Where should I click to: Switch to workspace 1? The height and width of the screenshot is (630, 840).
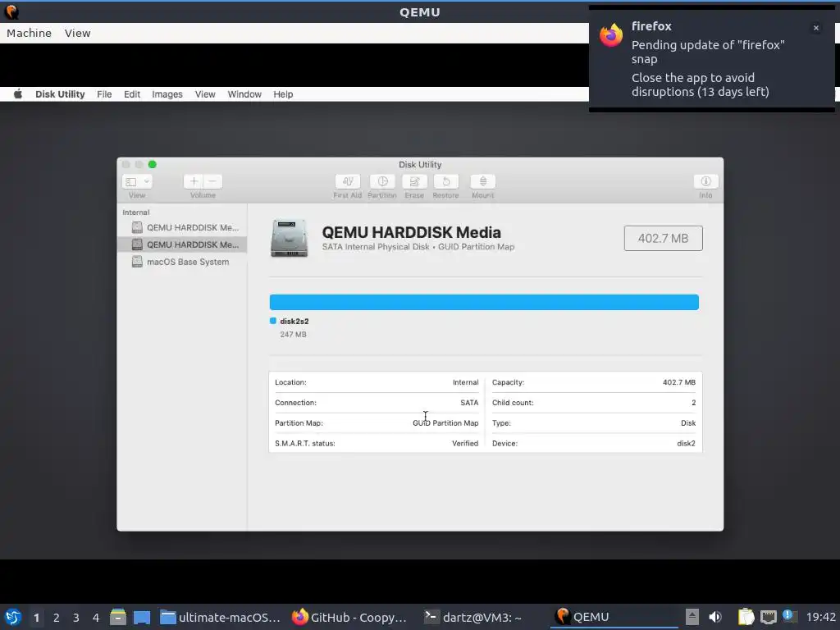[36, 618]
